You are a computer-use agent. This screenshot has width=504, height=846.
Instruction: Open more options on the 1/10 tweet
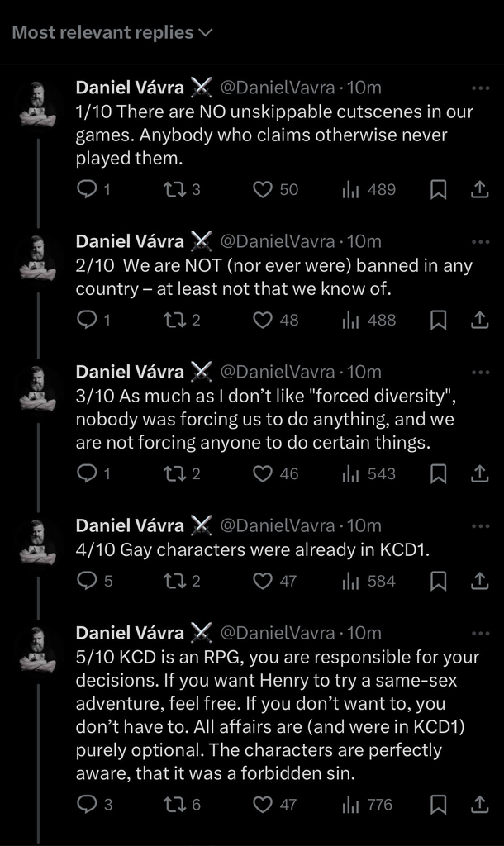pos(479,88)
